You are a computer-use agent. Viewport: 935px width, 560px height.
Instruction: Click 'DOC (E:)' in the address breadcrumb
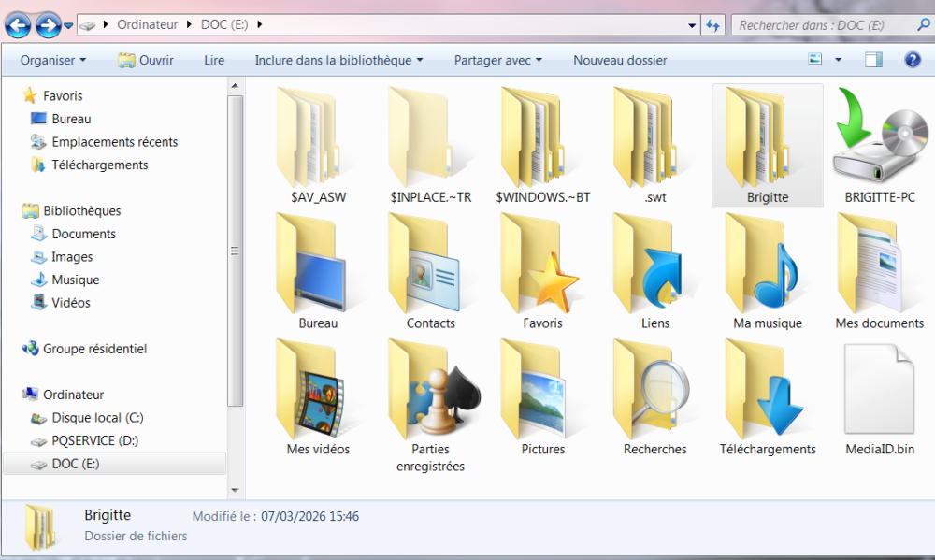click(224, 24)
